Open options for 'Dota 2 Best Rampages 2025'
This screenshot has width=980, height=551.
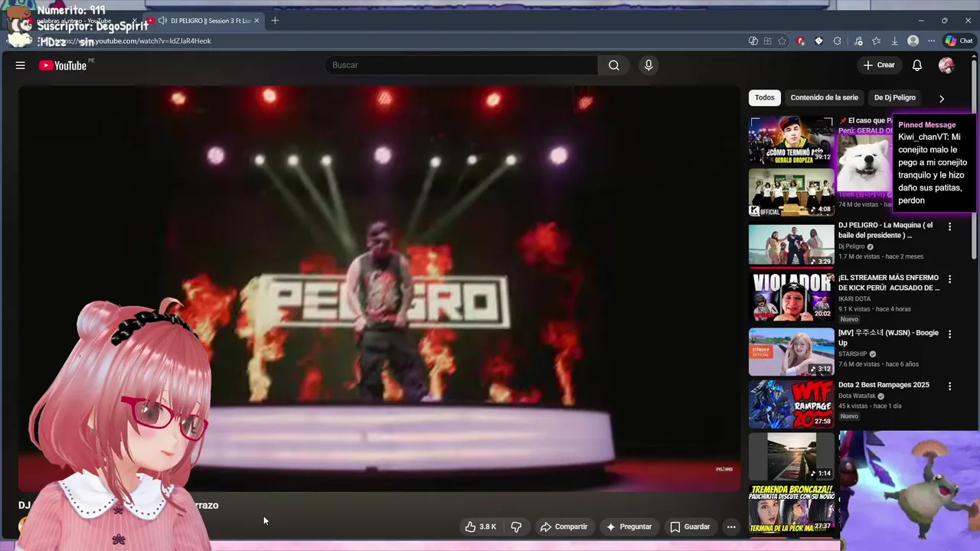(x=949, y=386)
